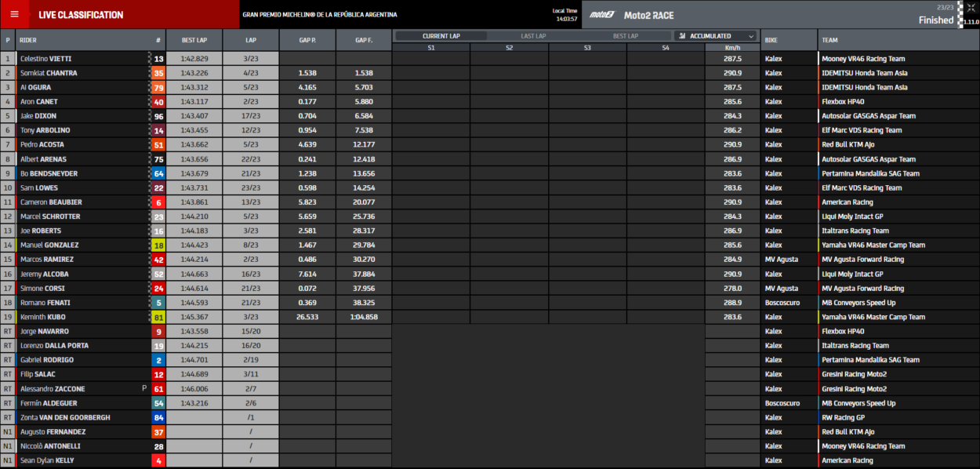The width and height of the screenshot is (980, 469).
Task: Select rider Sean Dylan KELLY
Action: point(47,460)
